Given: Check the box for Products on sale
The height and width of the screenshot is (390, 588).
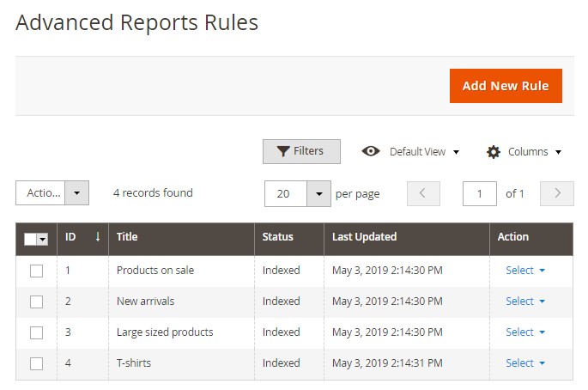Looking at the screenshot, I should [36, 271].
